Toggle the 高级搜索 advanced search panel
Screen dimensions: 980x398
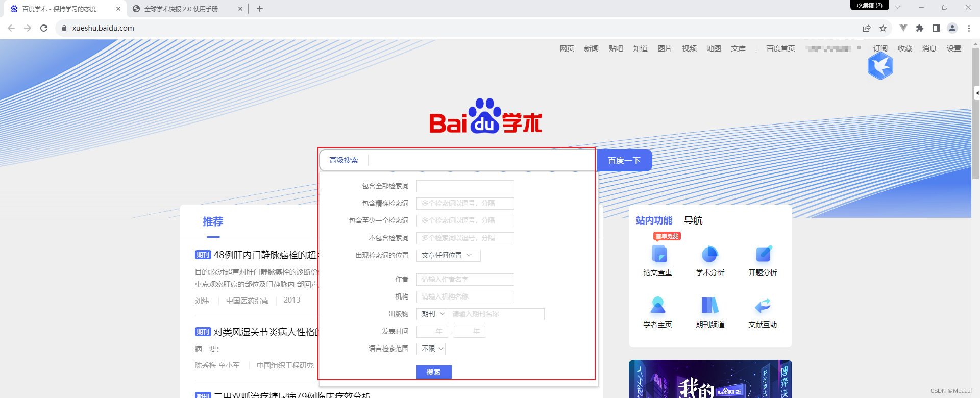pyautogui.click(x=344, y=160)
